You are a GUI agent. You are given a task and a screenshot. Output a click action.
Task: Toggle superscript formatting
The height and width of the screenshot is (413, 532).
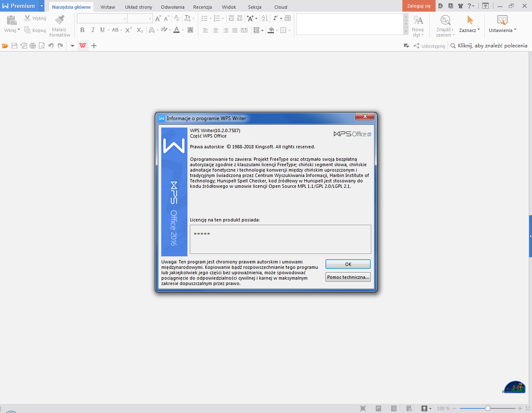[128, 30]
